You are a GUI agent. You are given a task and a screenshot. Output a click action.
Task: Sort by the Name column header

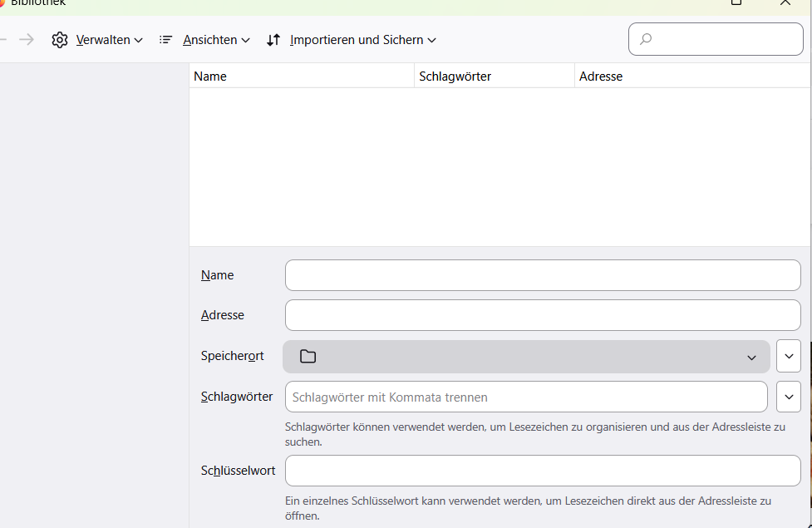pyautogui.click(x=301, y=76)
